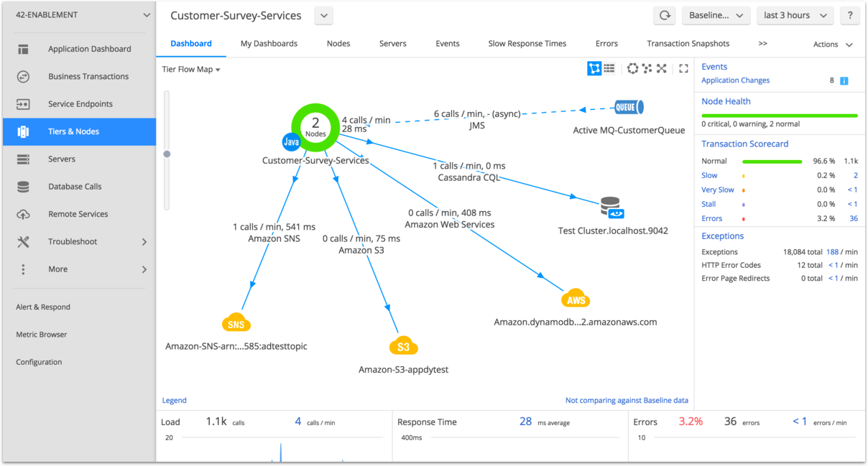Click the Java badge on Customer-Survey-Services
The width and height of the screenshot is (868, 466).
pos(291,141)
